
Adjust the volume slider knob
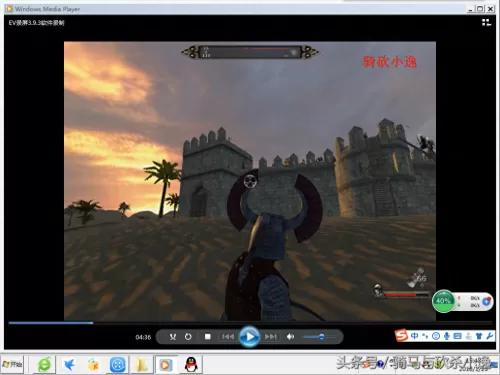pos(322,337)
